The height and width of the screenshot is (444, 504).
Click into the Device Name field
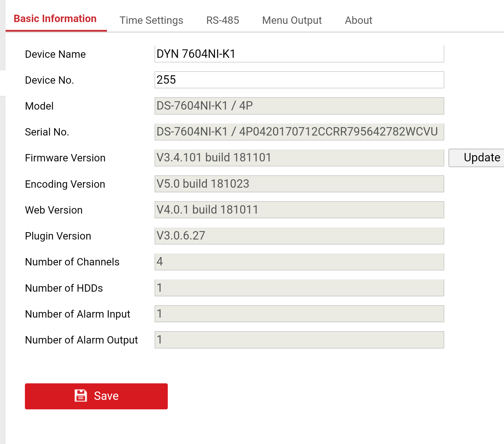coord(299,54)
